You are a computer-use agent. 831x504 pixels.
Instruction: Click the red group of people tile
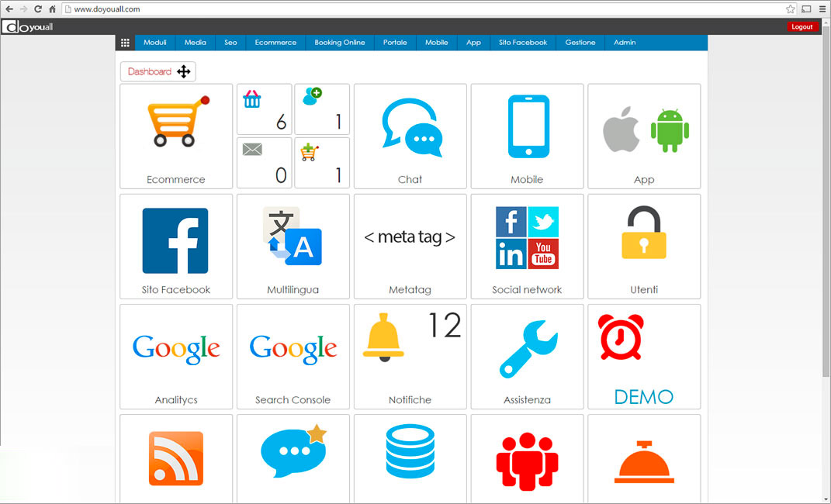point(528,459)
